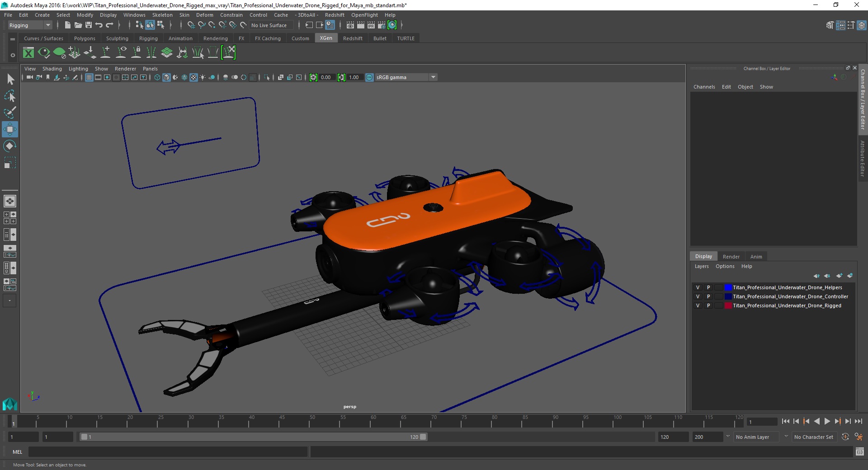The width and height of the screenshot is (868, 470).
Task: Click the No Live Surface field
Action: (271, 25)
